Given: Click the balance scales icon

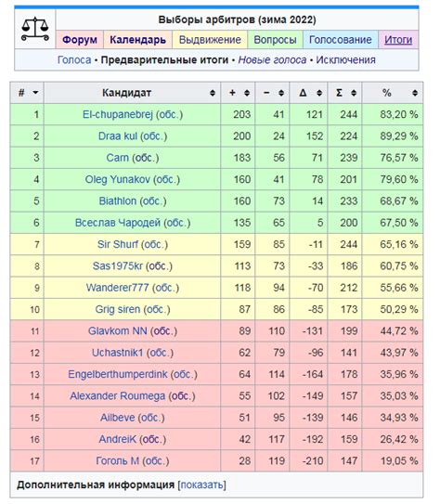Looking at the screenshot, I should tap(35, 30).
